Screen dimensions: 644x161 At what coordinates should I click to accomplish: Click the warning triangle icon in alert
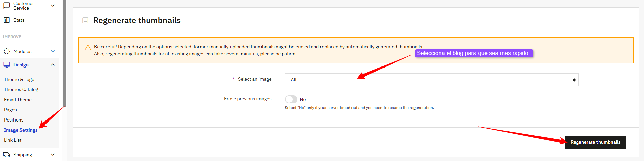coord(88,47)
